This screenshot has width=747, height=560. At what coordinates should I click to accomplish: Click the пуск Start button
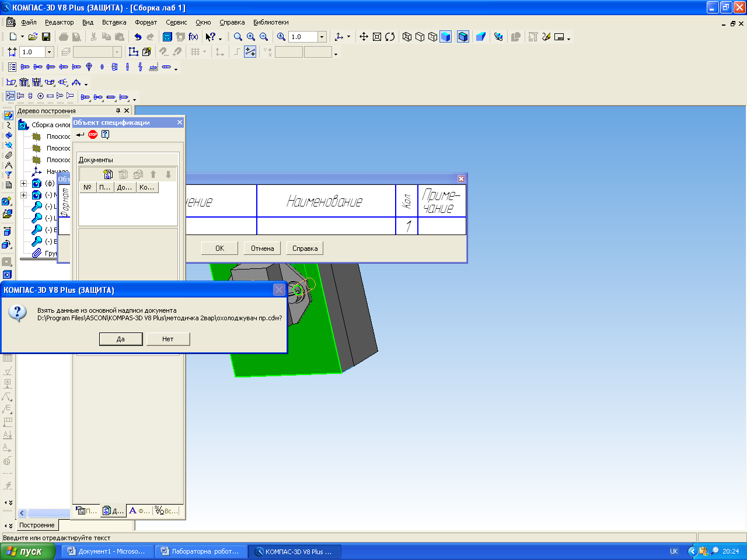pos(27,551)
